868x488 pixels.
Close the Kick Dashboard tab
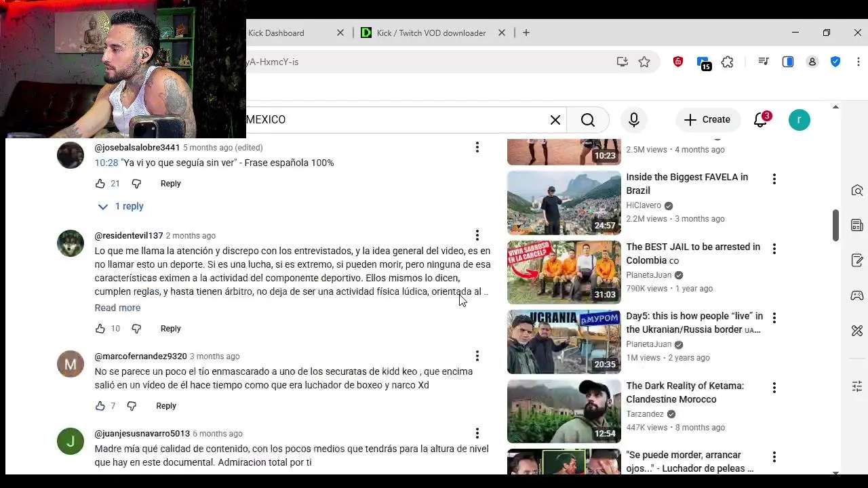click(340, 33)
